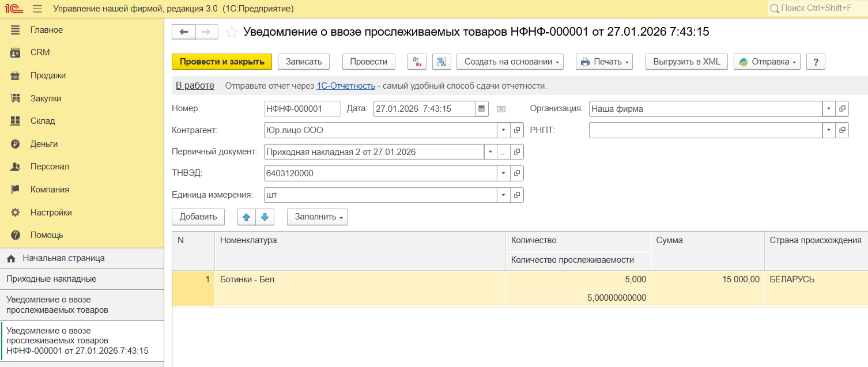Open the Закупки section in sidebar
Image resolution: width=868 pixels, height=367 pixels.
coord(46,99)
